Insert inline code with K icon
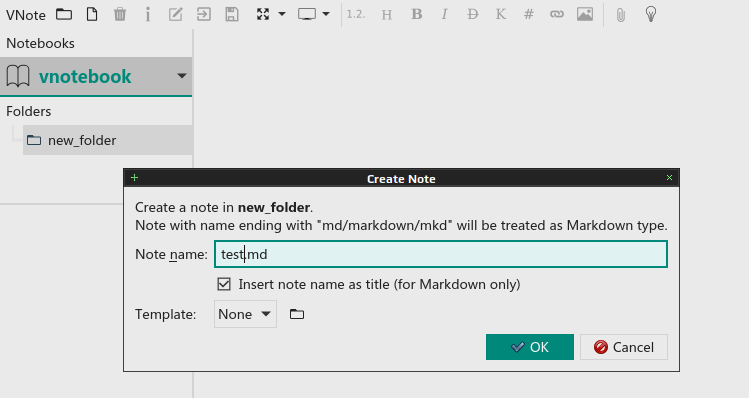The image size is (749, 398). 501,14
